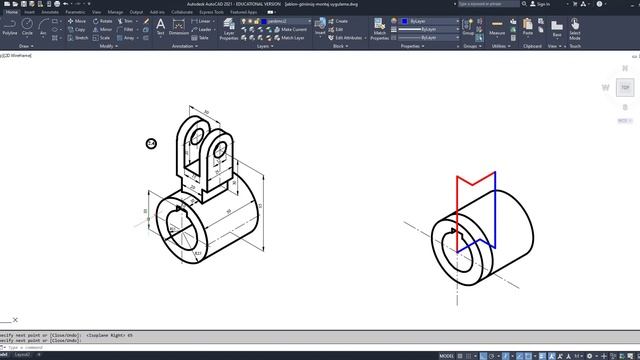Switch to the Manage ribbon tab
This screenshot has height=360, width=640.
point(115,12)
